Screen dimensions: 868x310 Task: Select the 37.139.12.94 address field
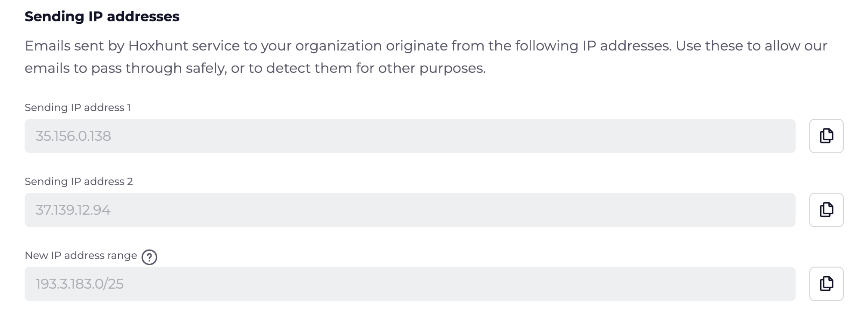pos(410,210)
